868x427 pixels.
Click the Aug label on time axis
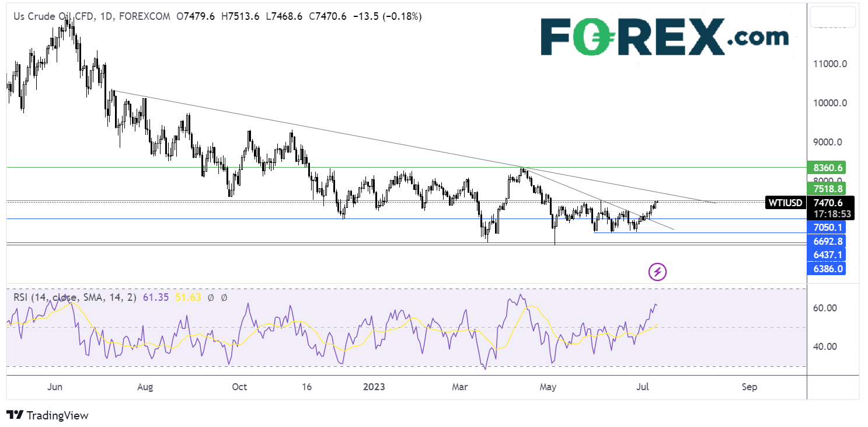coord(145,387)
